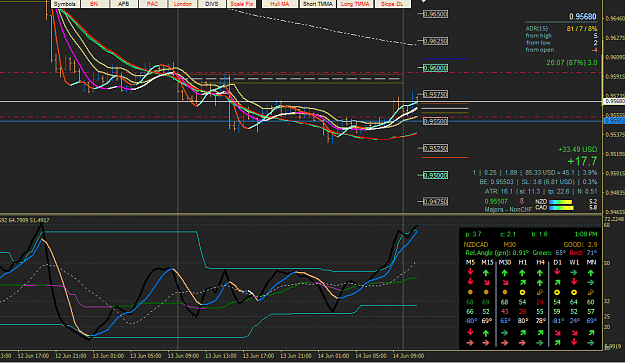Click the Rel.Angle (grn): 0.91° text
Image resolution: width=625 pixels, height=363 pixels.
click(497, 253)
